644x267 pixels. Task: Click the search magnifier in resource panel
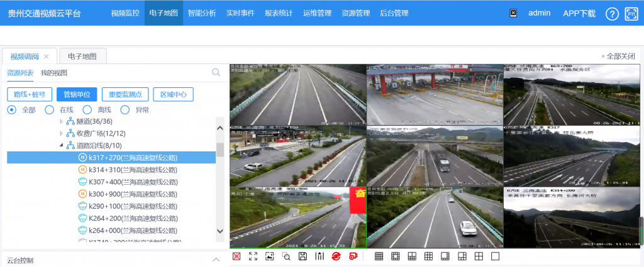click(x=216, y=73)
